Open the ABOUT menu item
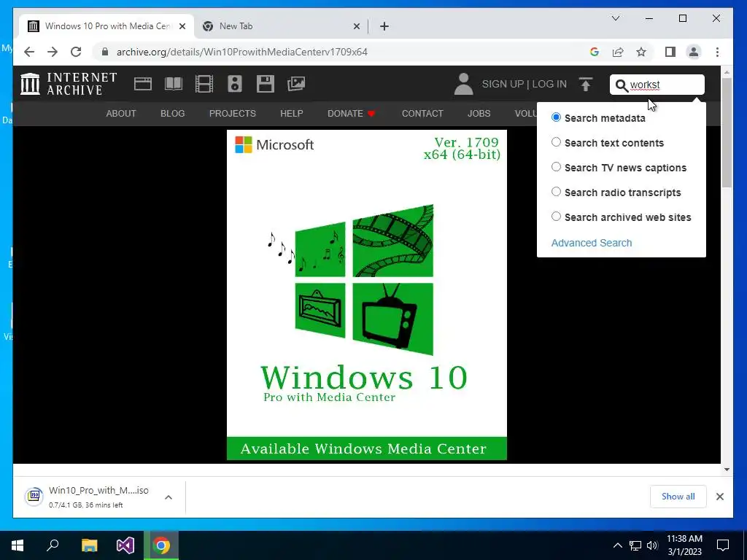 pos(121,113)
